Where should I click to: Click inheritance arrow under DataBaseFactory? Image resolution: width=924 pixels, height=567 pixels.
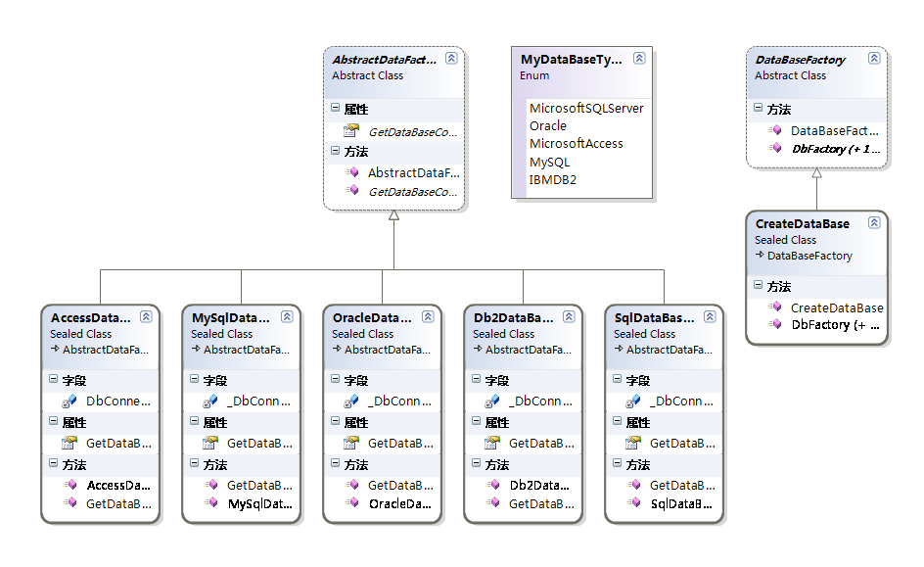tap(816, 173)
